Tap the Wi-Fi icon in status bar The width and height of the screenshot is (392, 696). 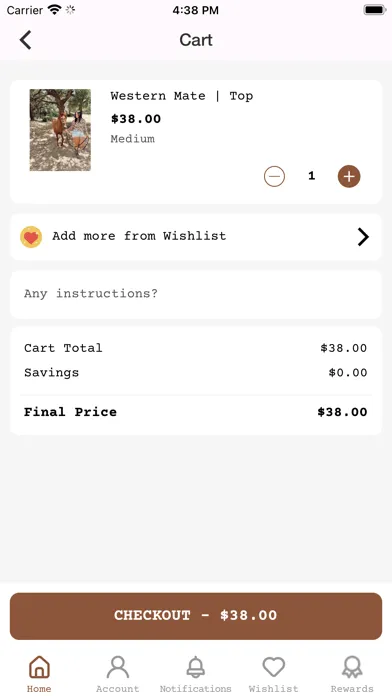55,10
